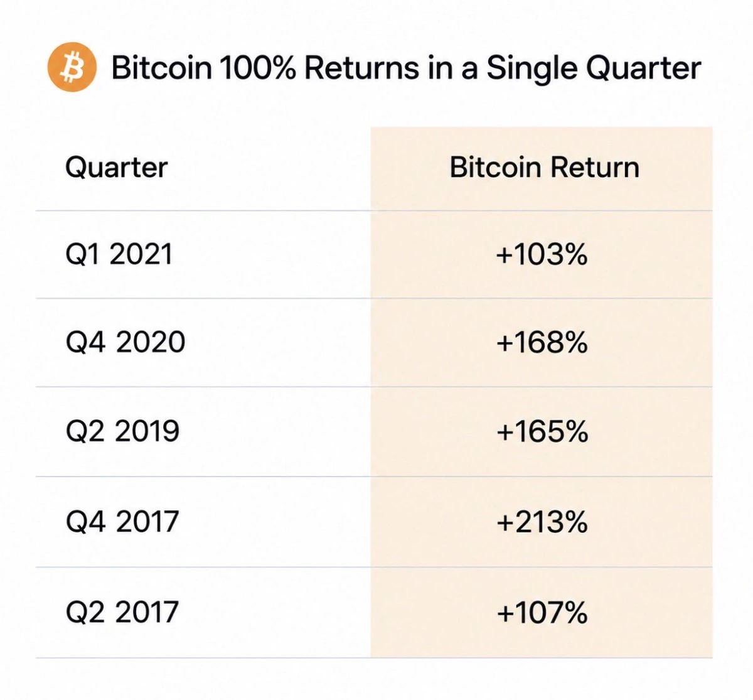Select the Bitcoin Return column header
The height and width of the screenshot is (700, 753).
544,167
